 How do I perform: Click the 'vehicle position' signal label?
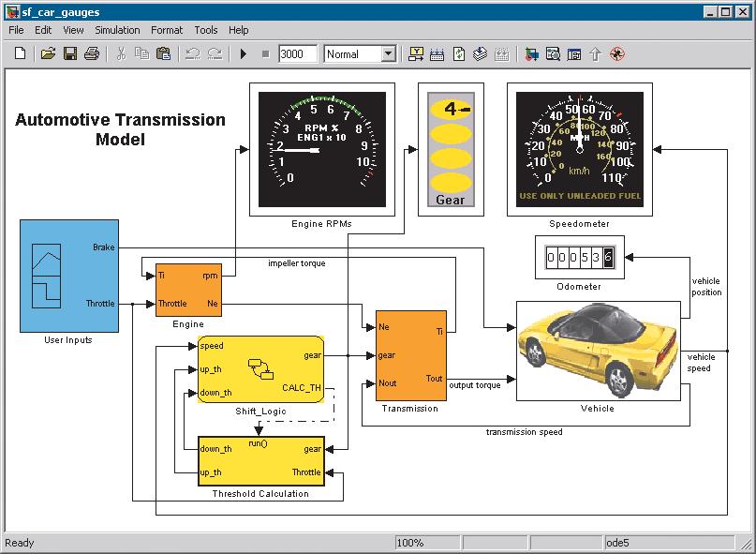(x=706, y=287)
